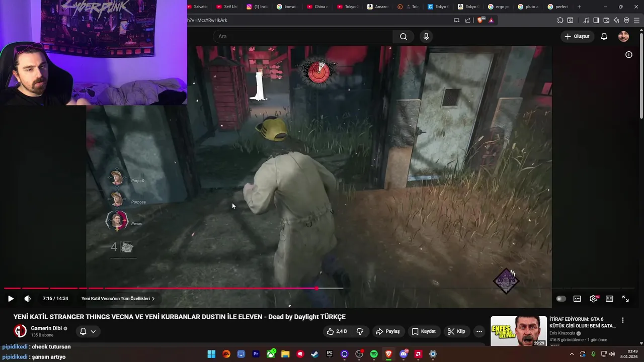644x362 pixels.
Task: Open Brave VPN shield icon
Action: 626,20
